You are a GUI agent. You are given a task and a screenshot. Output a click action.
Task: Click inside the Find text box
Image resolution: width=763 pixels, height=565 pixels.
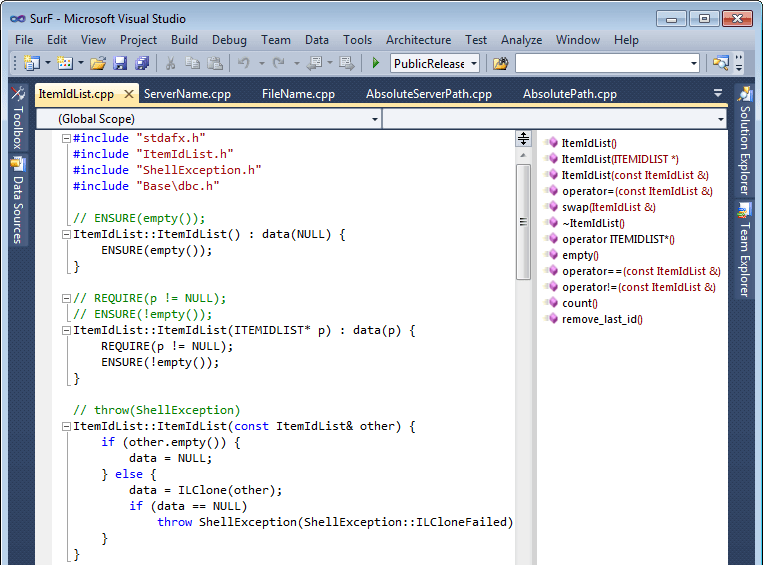pos(602,63)
